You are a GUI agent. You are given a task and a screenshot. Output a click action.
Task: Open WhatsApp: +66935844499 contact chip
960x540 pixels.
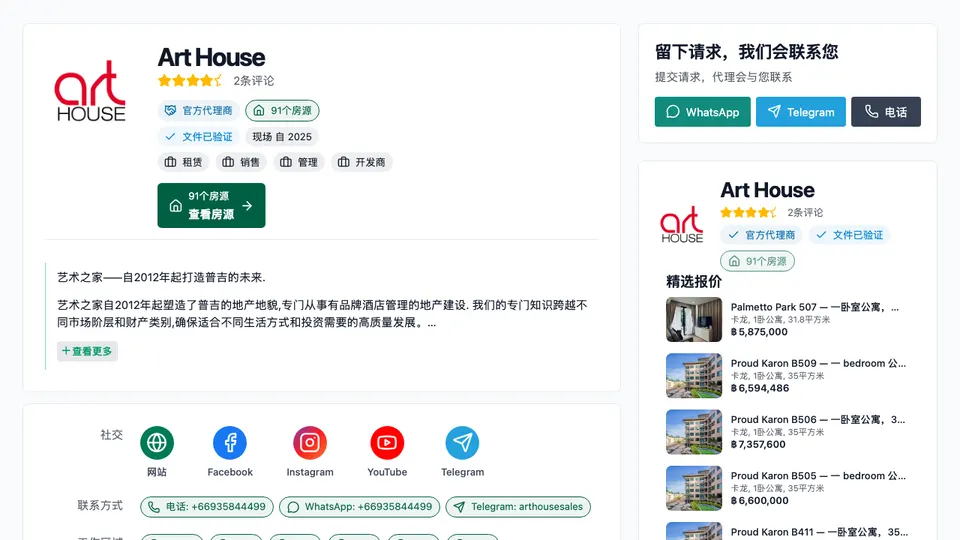[x=359, y=507]
